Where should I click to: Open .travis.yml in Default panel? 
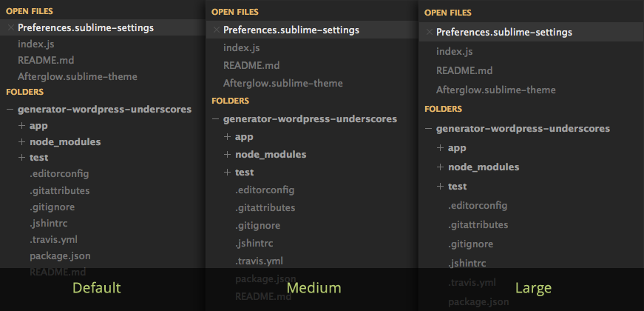click(x=53, y=239)
